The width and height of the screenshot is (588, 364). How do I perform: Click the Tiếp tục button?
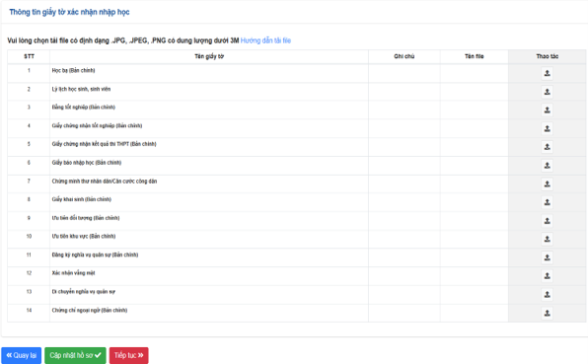pyautogui.click(x=129, y=355)
